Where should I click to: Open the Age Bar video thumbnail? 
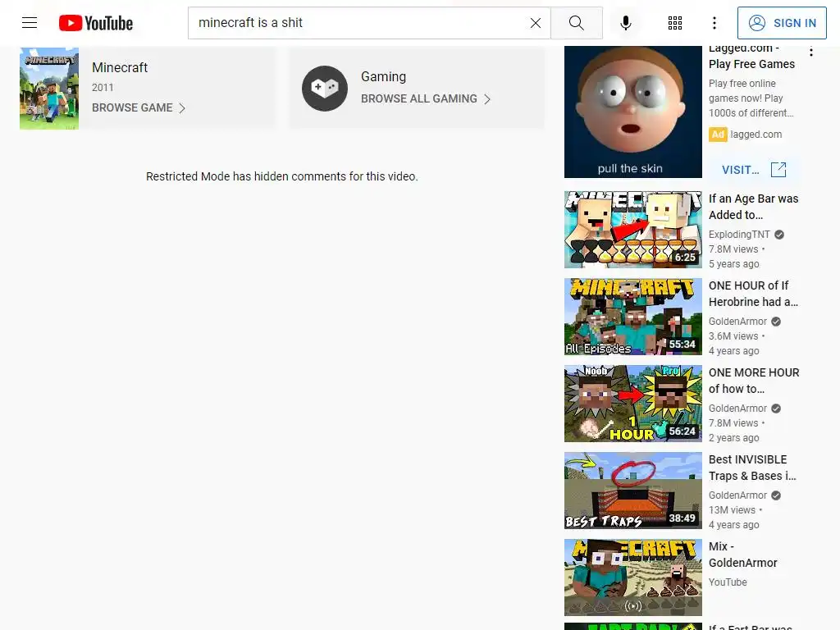(632, 230)
